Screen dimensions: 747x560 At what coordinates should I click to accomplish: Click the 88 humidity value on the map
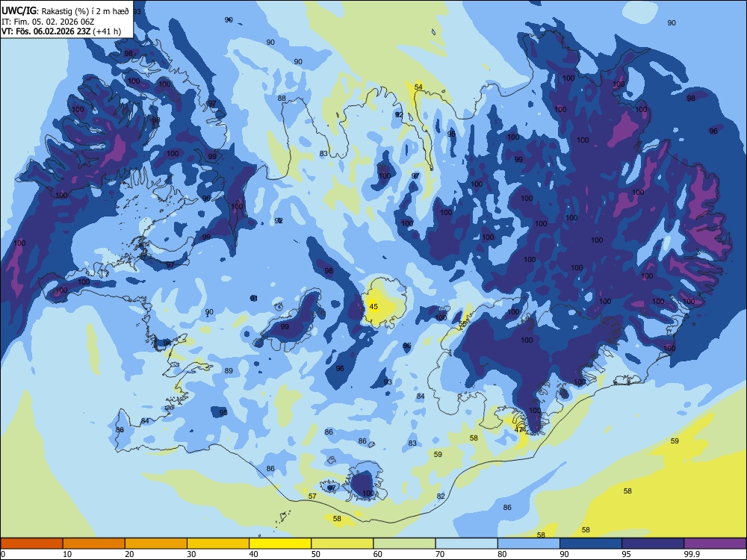pos(282,99)
